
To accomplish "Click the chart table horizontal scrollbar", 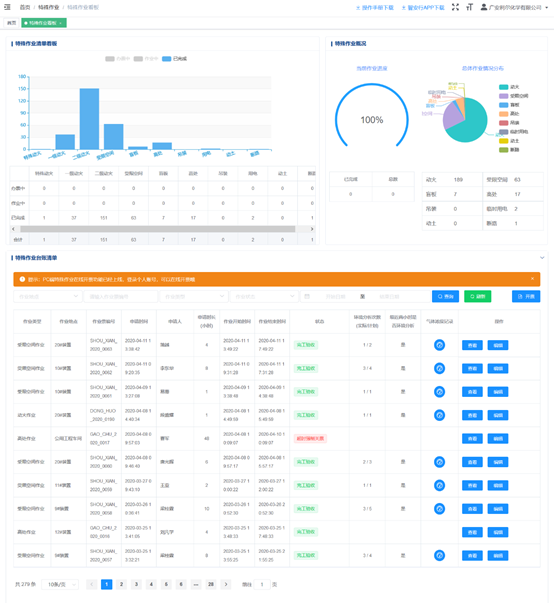I will tap(158, 229).
